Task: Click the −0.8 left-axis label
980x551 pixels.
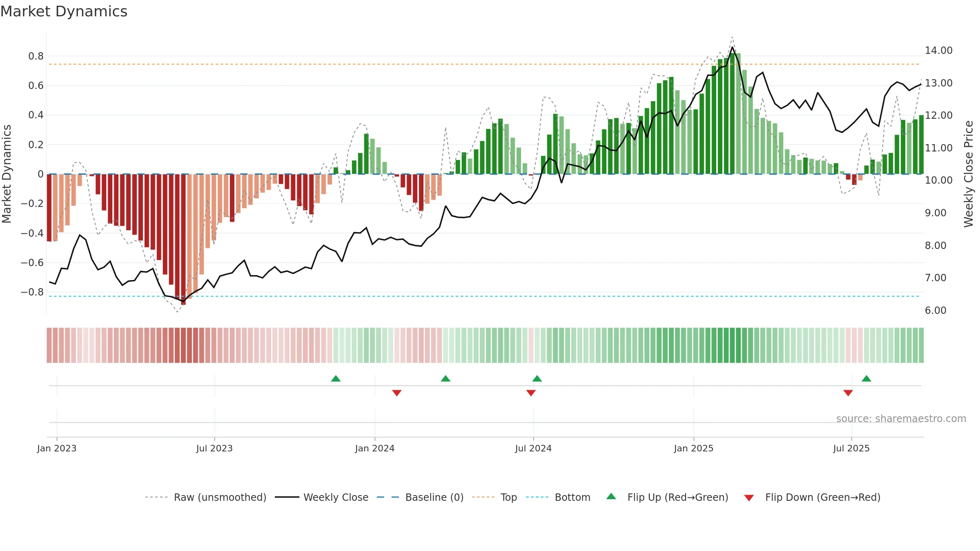Action: click(32, 292)
